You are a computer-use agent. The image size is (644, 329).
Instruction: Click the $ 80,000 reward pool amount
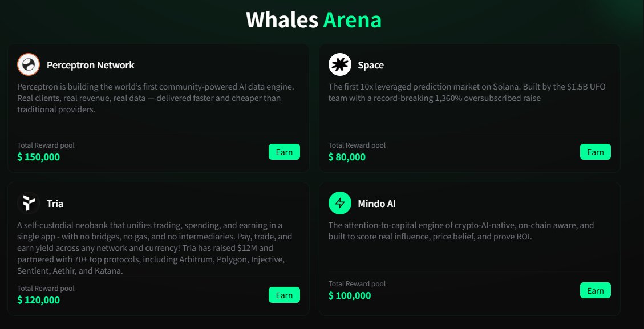347,157
